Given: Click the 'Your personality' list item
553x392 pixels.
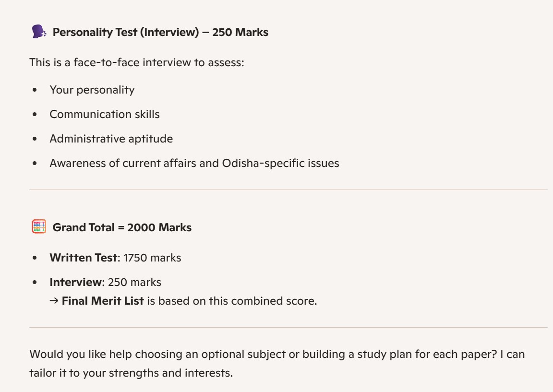Looking at the screenshot, I should [92, 90].
